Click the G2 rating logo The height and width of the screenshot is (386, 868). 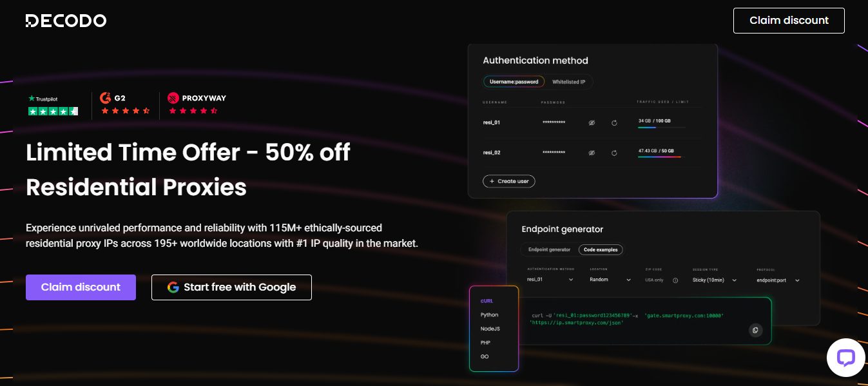[125, 104]
